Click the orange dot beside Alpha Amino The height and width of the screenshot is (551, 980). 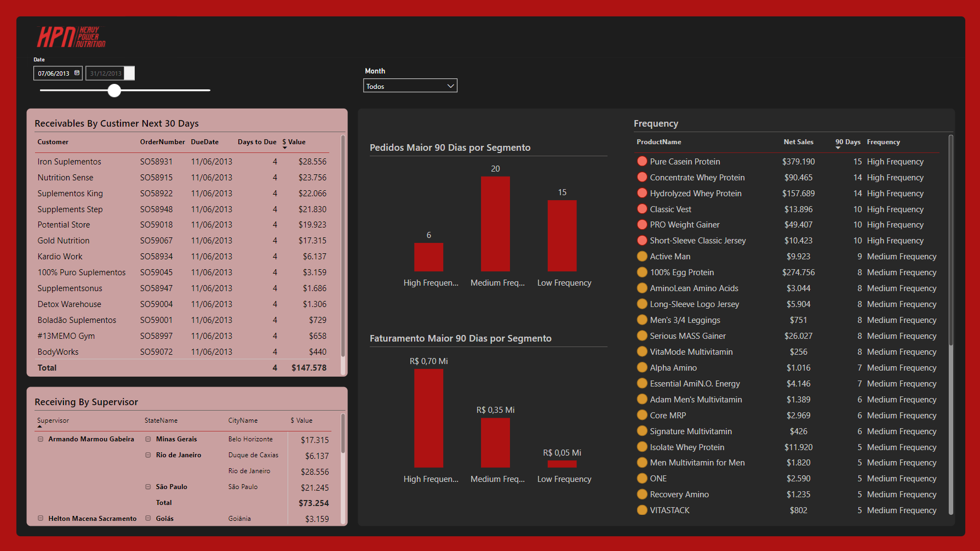[642, 367]
